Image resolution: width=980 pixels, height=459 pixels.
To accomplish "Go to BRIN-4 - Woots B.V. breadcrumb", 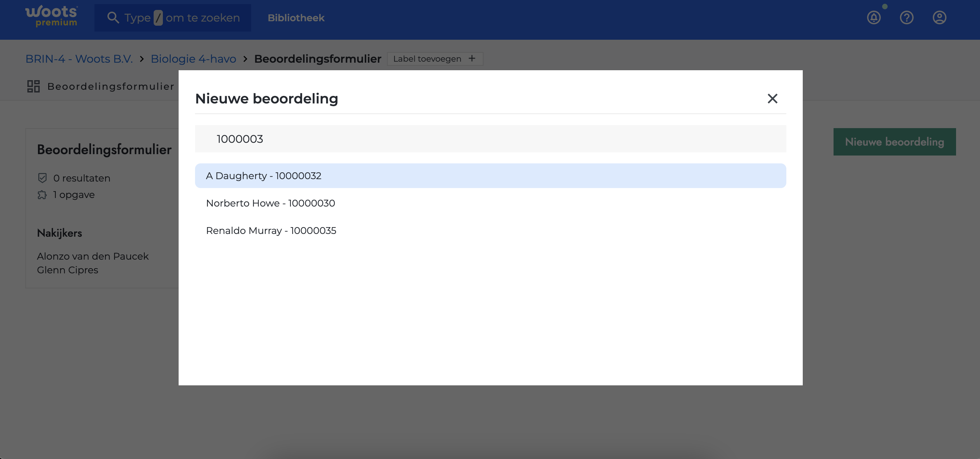I will click(79, 59).
